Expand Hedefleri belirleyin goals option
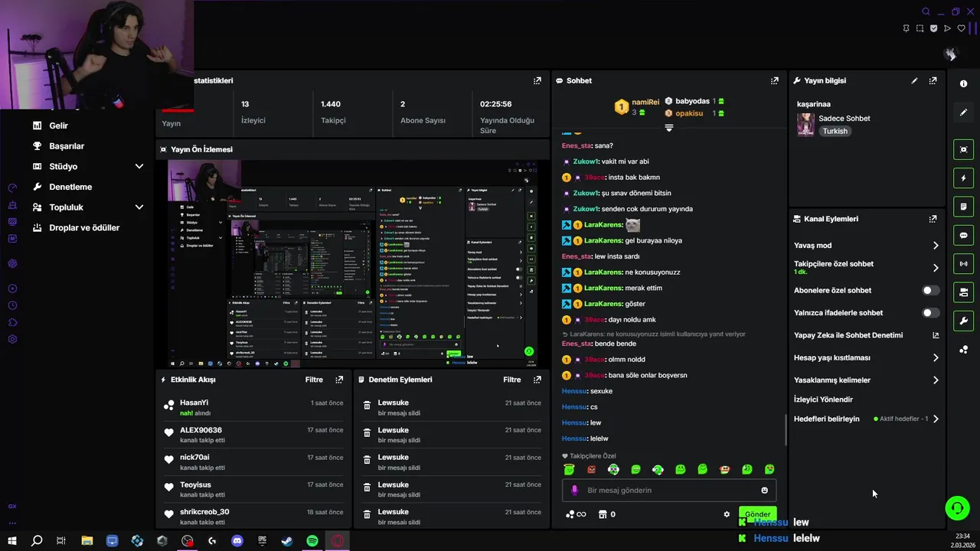 tap(936, 419)
